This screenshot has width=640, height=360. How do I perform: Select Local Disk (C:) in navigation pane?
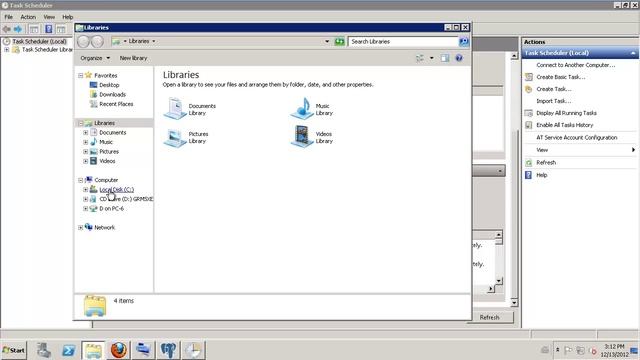[116, 189]
